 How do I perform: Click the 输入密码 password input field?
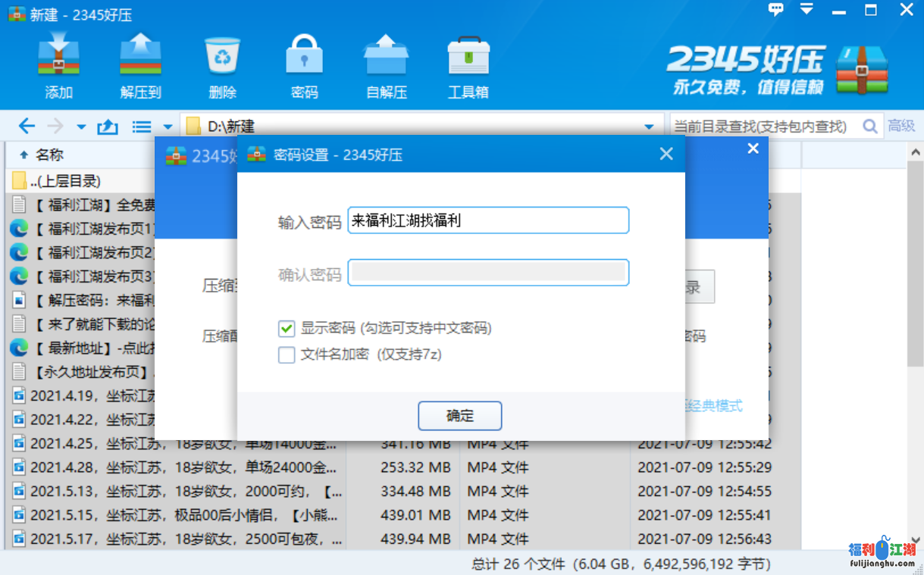(487, 221)
